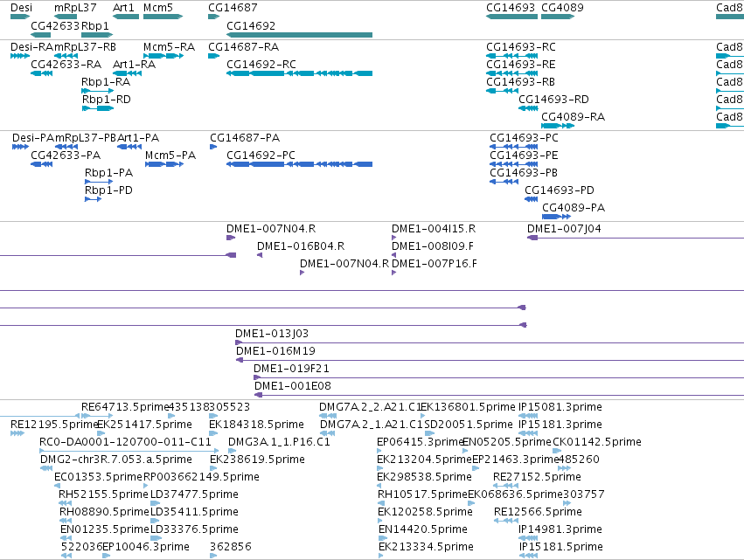Image resolution: width=744 pixels, height=560 pixels.
Task: Click the LD37477.5prime EST label
Action: pos(195,495)
